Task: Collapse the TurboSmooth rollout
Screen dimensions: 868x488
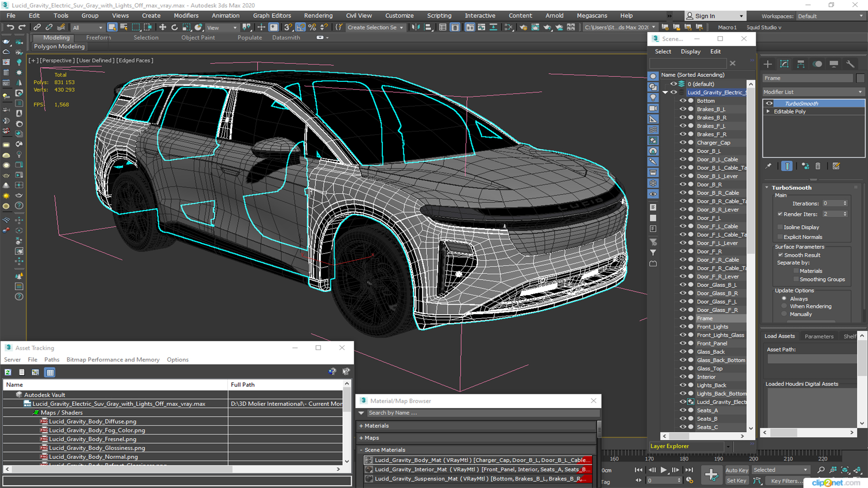Action: 767,188
